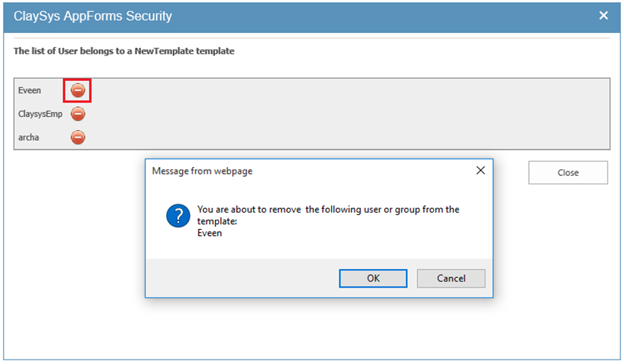Click the ClaySys AppForms Security header title
The image size is (624, 364).
coord(93,16)
